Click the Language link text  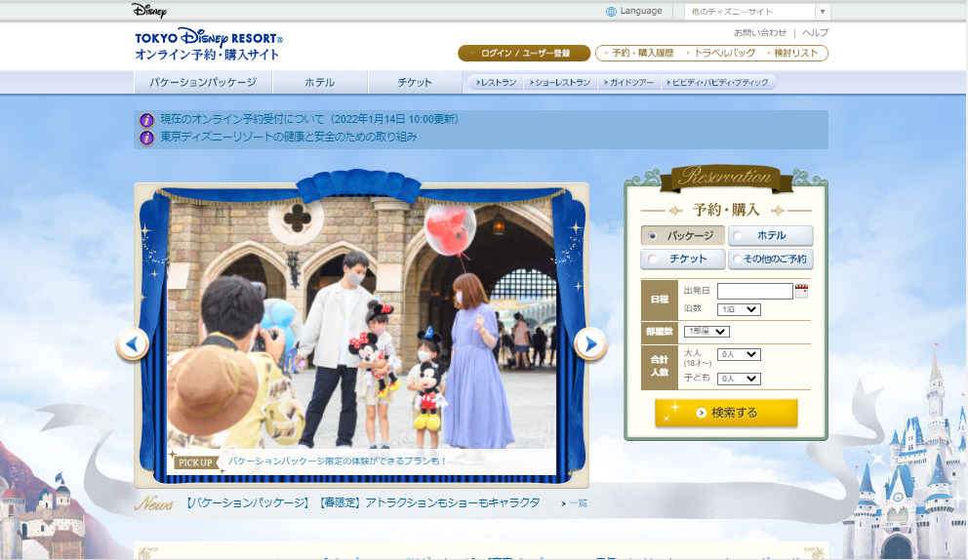pos(641,11)
